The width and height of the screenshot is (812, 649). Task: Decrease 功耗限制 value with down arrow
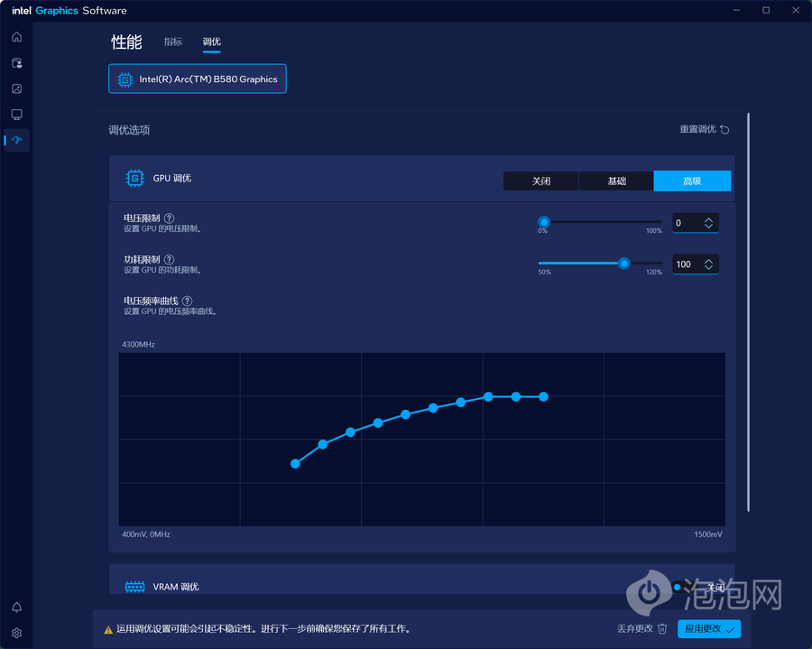coord(708,267)
